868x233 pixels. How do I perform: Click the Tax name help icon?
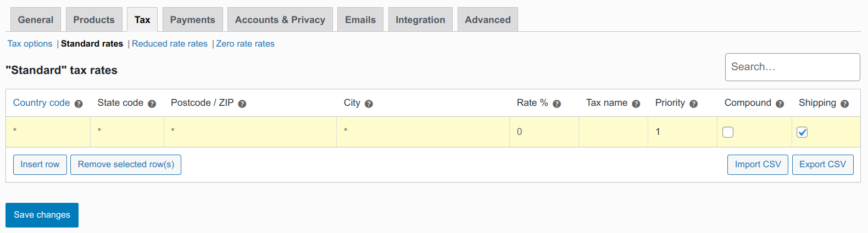(x=636, y=104)
